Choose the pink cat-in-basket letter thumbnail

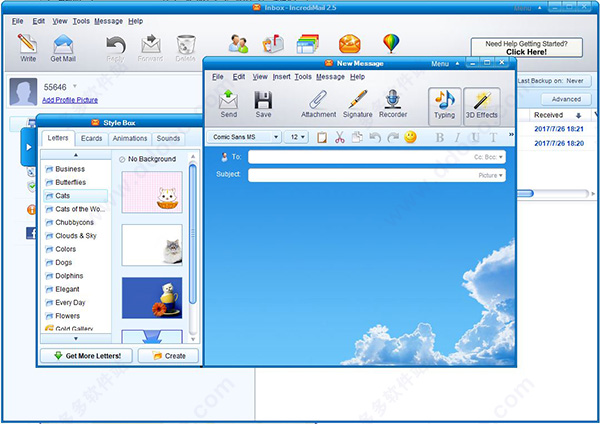pyautogui.click(x=152, y=192)
